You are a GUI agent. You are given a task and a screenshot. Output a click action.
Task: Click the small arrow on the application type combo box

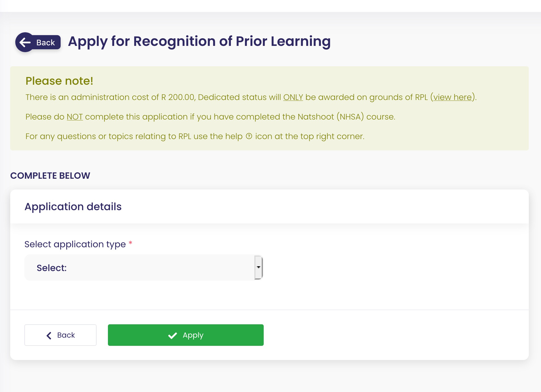click(x=258, y=267)
